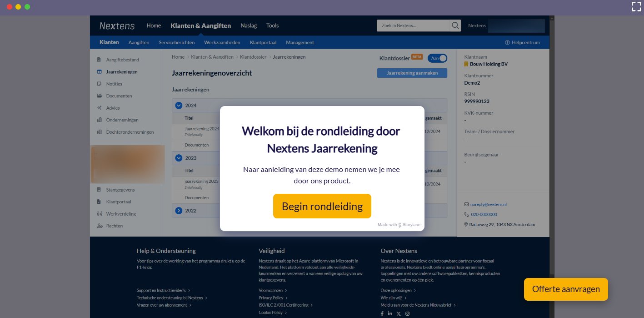Click the phone icon in client panel
644x318 pixels.
tap(466, 214)
